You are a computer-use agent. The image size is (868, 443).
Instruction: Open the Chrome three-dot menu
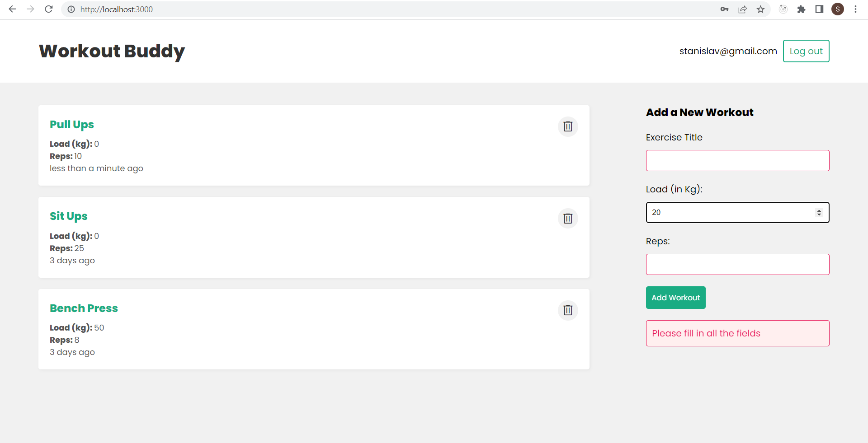point(855,9)
